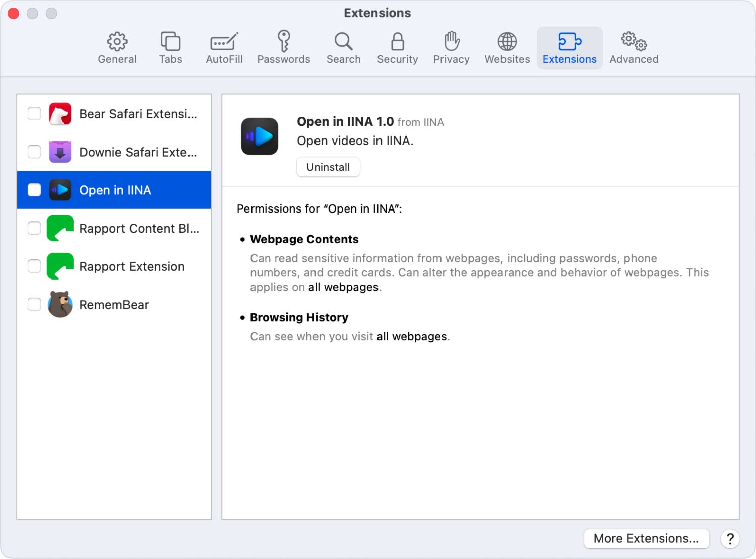Select the Downie Safari Extension row name
Image resolution: width=756 pixels, height=559 pixels.
(x=138, y=152)
